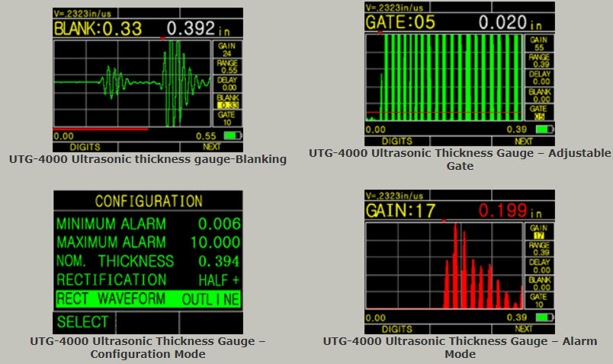The width and height of the screenshot is (613, 364).
Task: Select highlighted GAIN 17 field
Action: tap(539, 231)
